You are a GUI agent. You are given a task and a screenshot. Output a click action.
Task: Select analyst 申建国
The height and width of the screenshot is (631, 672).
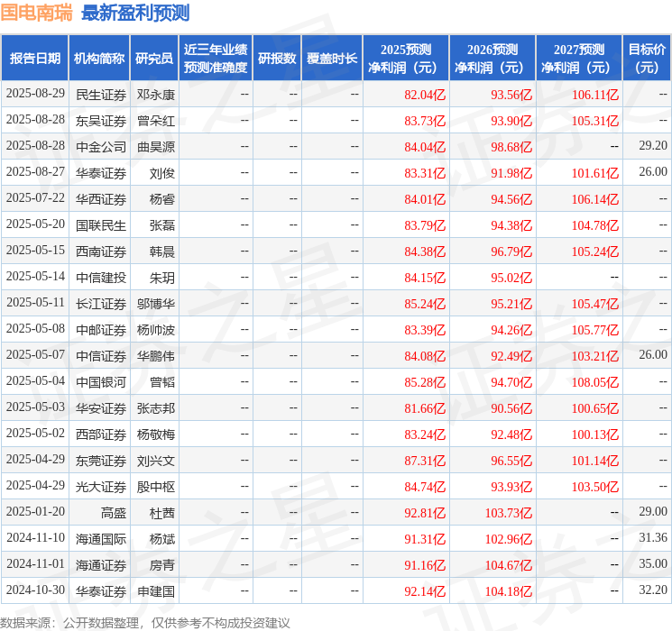(x=155, y=591)
